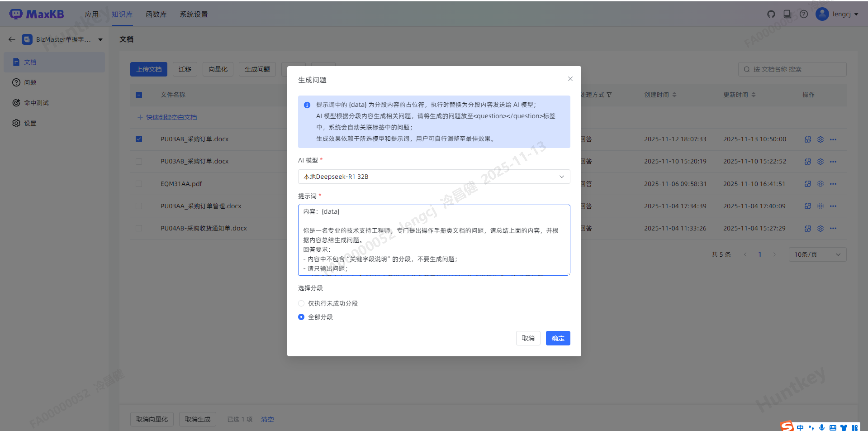Open more options for PU04AB document row
The height and width of the screenshot is (431, 868).
(833, 229)
